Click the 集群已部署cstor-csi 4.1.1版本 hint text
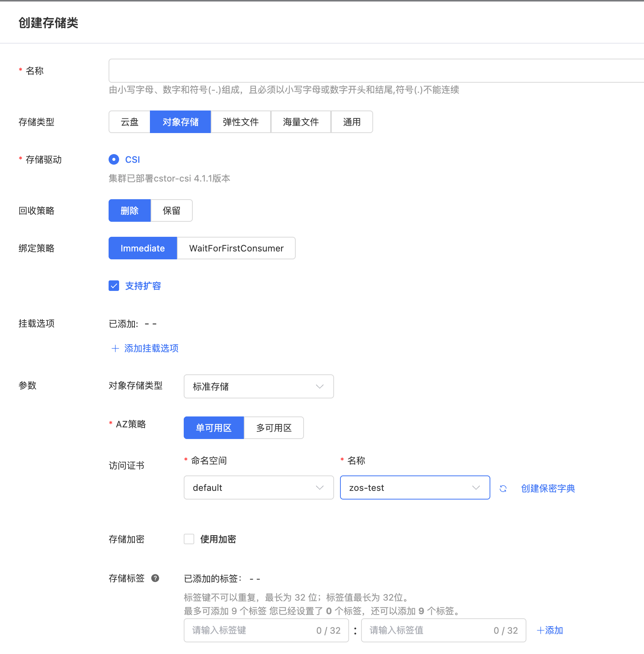The height and width of the screenshot is (654, 644). (x=169, y=178)
